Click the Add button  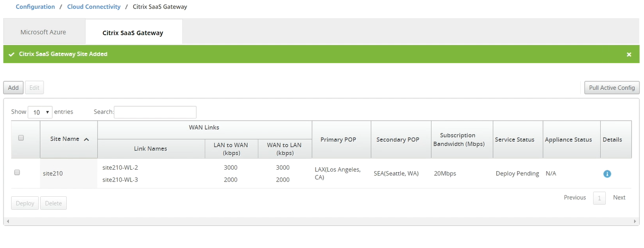click(14, 88)
